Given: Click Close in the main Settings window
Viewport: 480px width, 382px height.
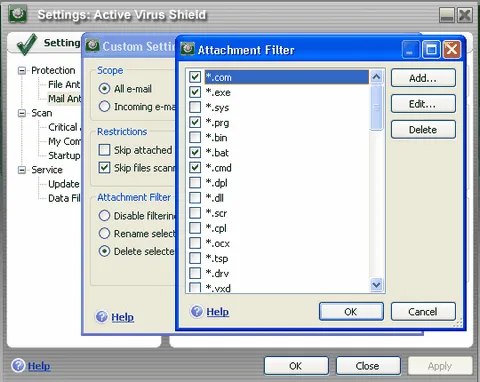Looking at the screenshot, I should click(368, 366).
